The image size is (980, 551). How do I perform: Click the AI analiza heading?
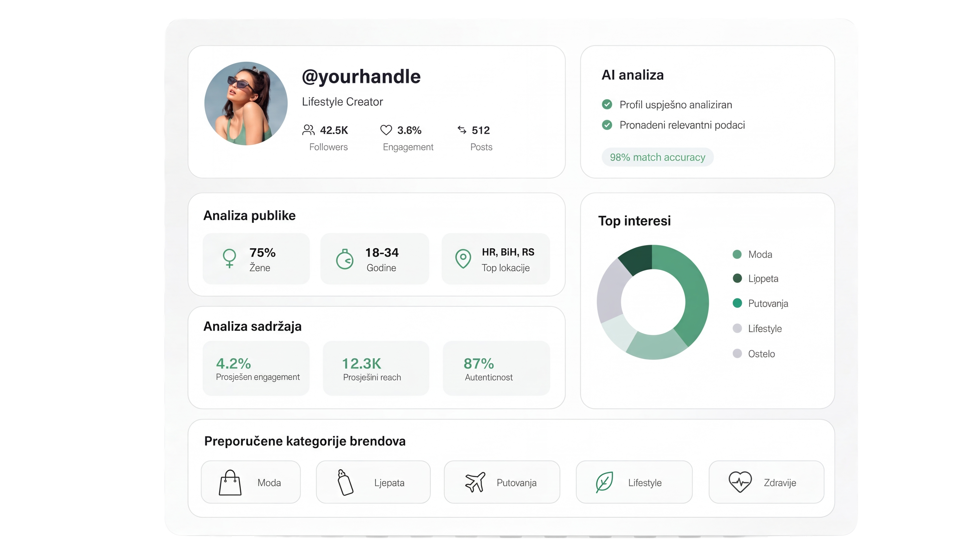[632, 75]
